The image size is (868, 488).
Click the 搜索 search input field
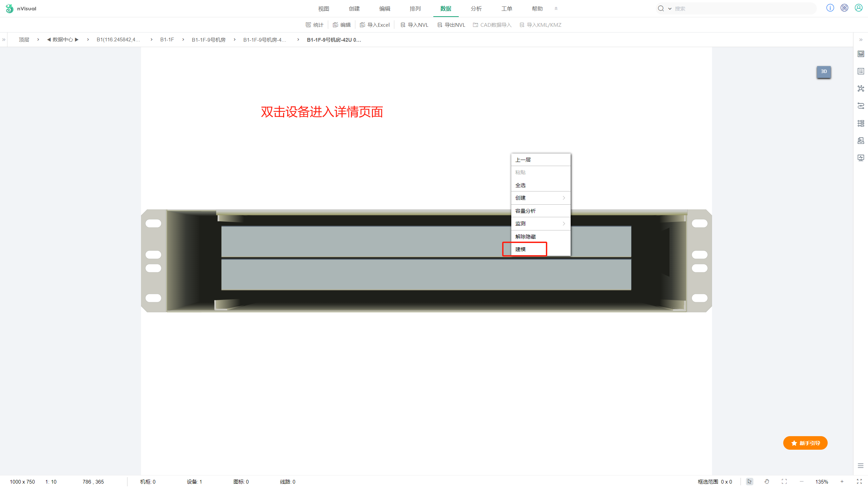tap(743, 9)
